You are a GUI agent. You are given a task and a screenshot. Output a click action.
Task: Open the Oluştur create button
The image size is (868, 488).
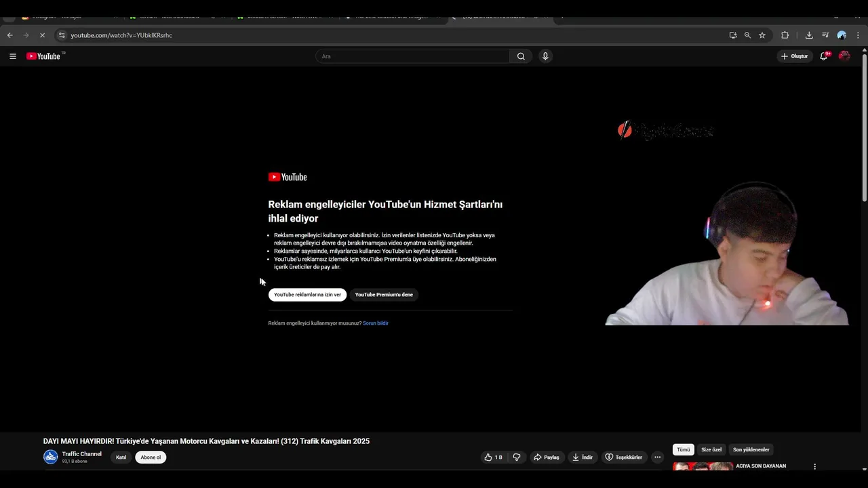(795, 56)
